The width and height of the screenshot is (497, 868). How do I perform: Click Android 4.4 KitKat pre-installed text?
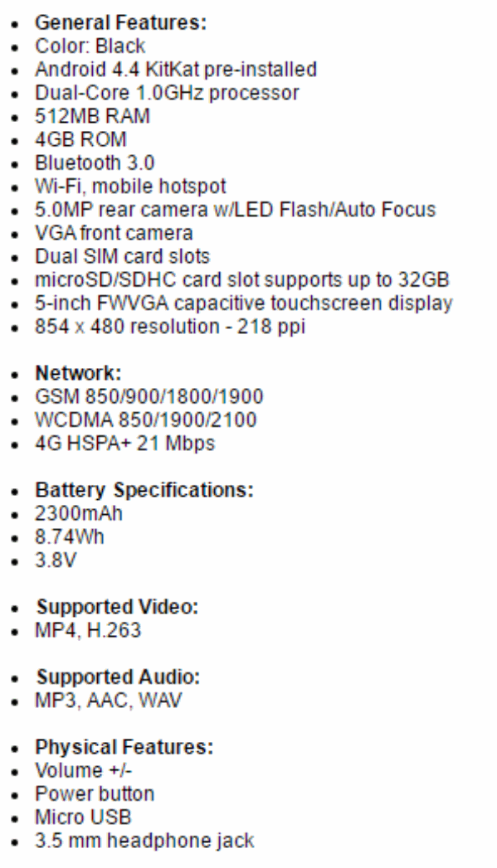[176, 70]
